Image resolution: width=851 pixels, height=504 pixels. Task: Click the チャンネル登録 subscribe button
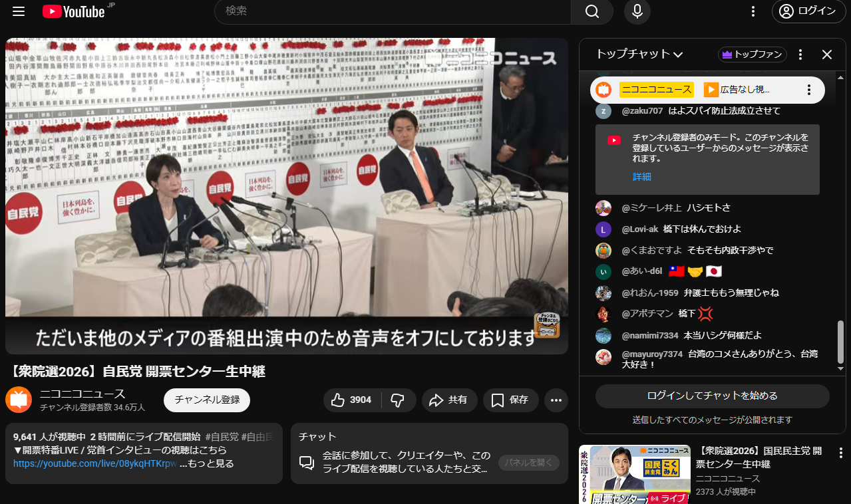coord(207,400)
